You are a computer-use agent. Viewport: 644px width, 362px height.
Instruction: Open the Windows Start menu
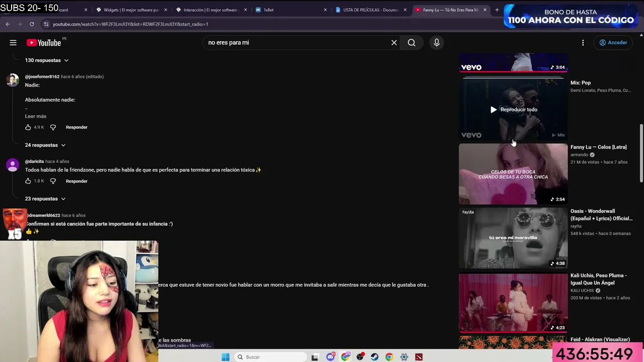[225, 357]
